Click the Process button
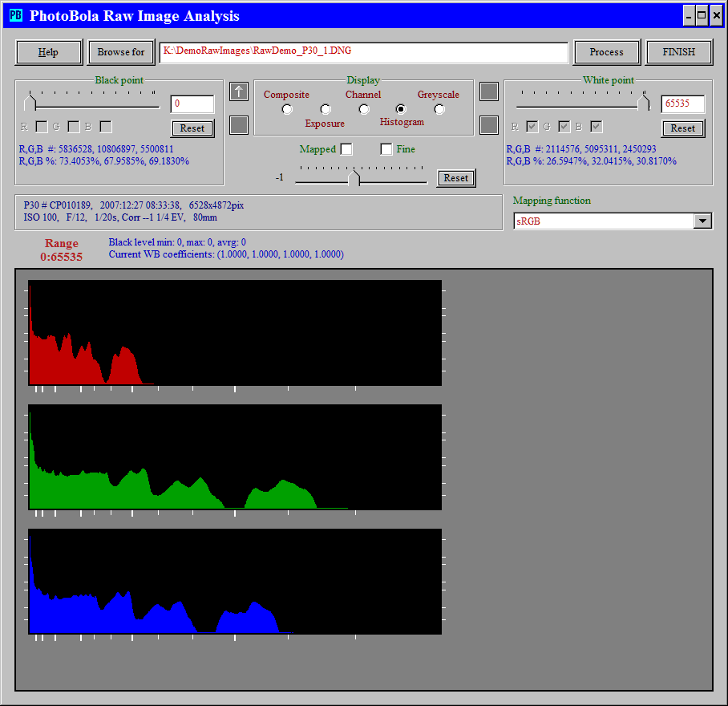This screenshot has height=706, width=728. coord(606,52)
